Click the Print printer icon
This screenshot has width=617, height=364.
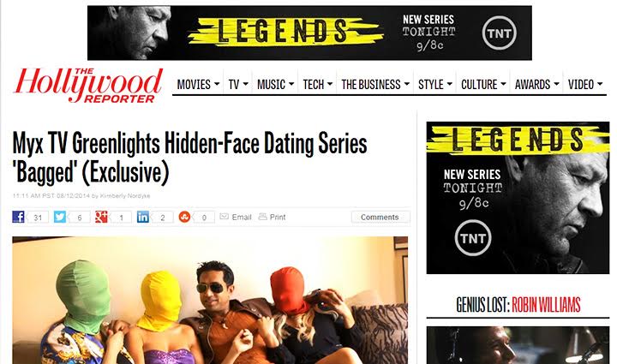click(262, 217)
